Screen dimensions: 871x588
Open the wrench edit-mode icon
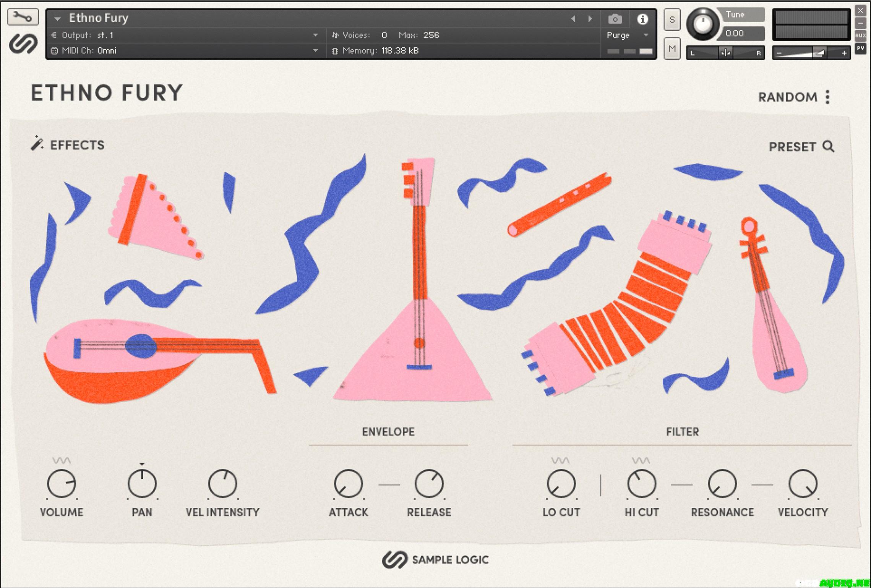tap(23, 17)
